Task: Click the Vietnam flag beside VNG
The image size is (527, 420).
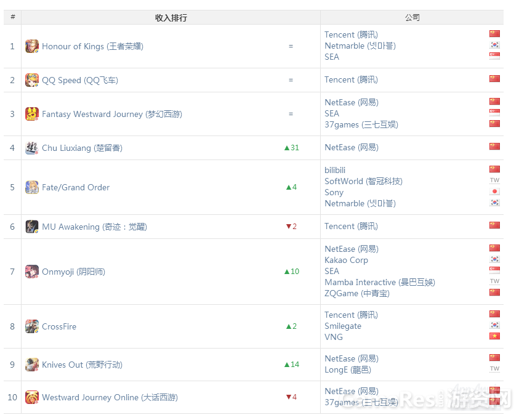Action: click(x=494, y=336)
